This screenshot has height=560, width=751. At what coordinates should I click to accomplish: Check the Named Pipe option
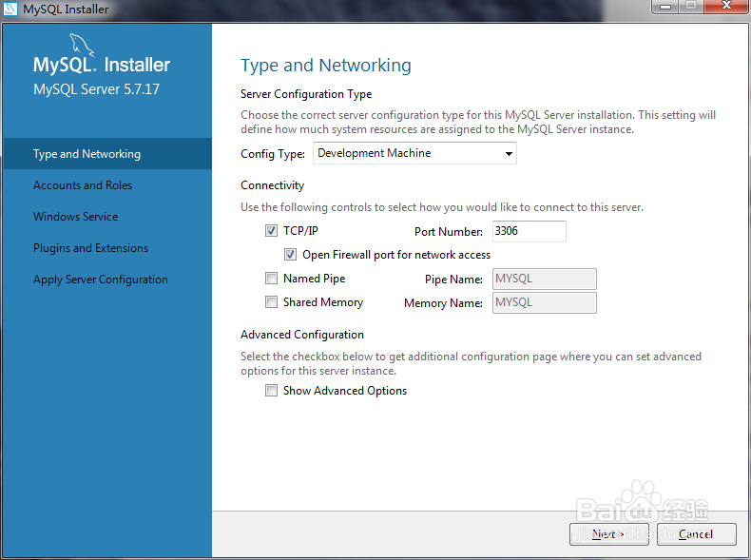point(271,279)
